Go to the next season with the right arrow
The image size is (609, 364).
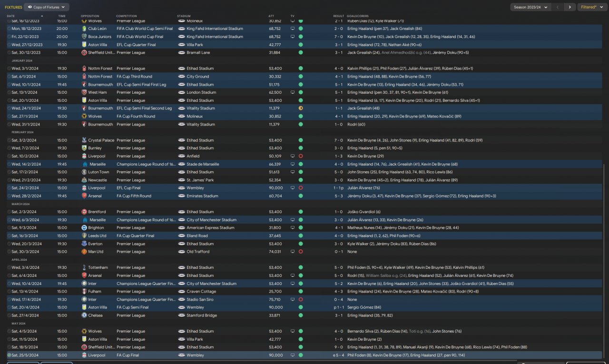[x=570, y=7]
